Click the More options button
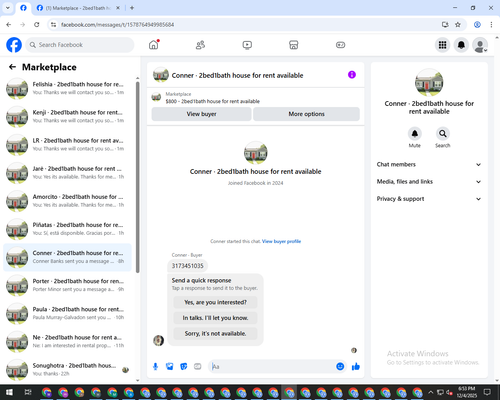Image resolution: width=500 pixels, height=400 pixels. [x=306, y=114]
